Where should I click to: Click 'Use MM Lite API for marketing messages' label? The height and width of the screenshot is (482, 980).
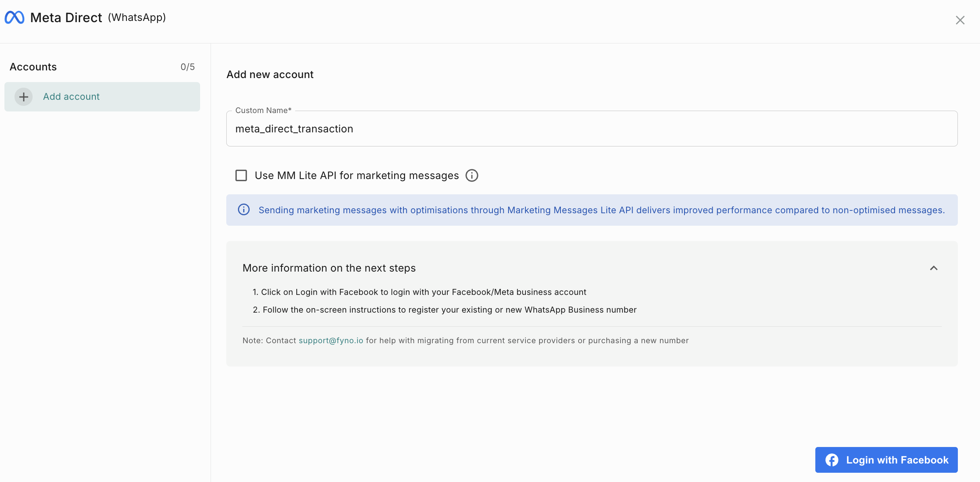(356, 176)
